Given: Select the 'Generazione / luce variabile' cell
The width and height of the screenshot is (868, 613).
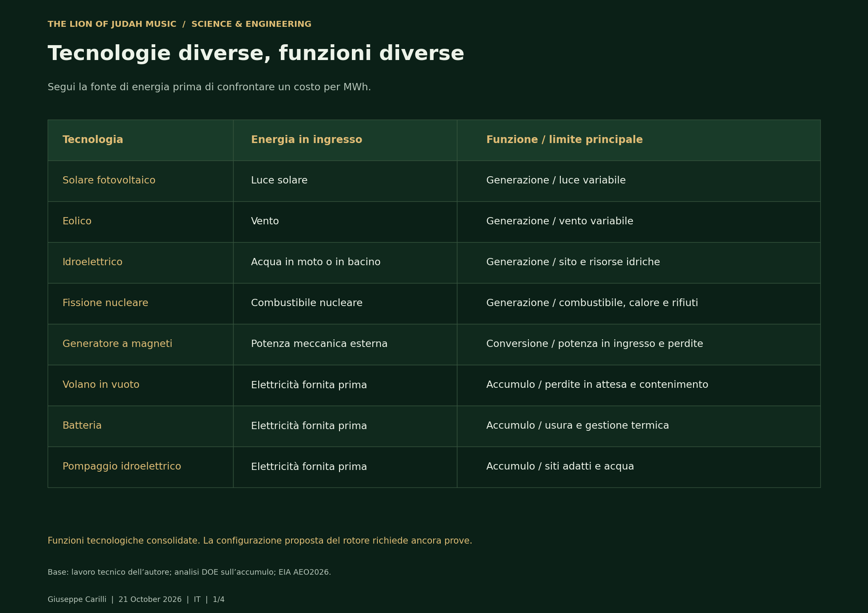Looking at the screenshot, I should tap(639, 181).
